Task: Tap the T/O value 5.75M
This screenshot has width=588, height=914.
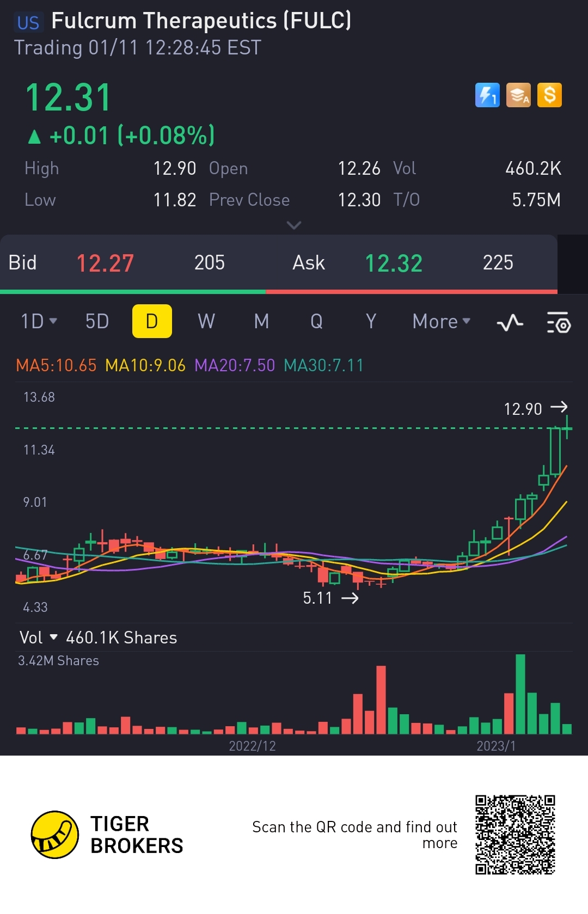Action: pos(536,200)
